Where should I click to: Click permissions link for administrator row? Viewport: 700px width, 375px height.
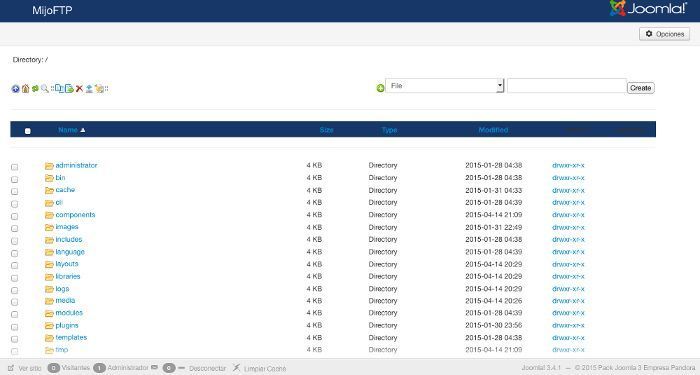tap(568, 166)
